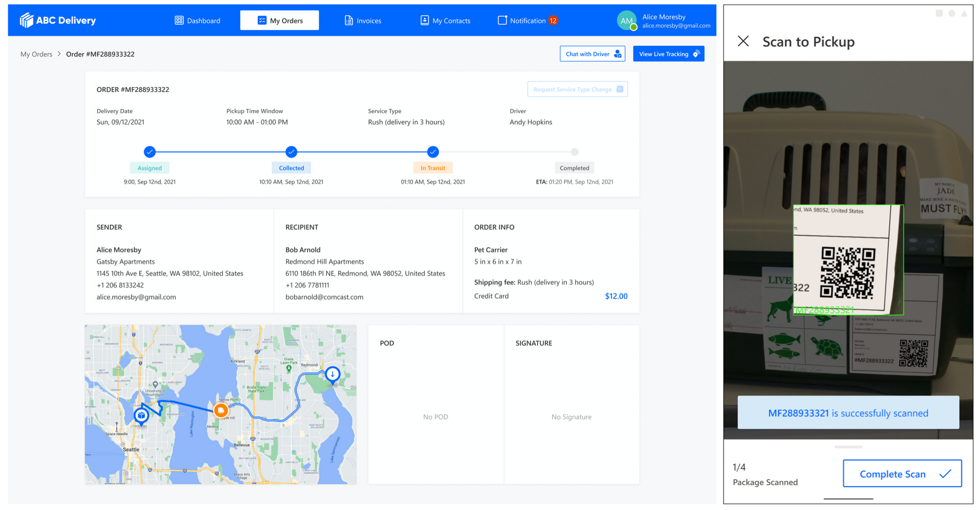Screen dimensions: 980x510
Task: Open the Dashboard tab
Action: pyautogui.click(x=197, y=21)
